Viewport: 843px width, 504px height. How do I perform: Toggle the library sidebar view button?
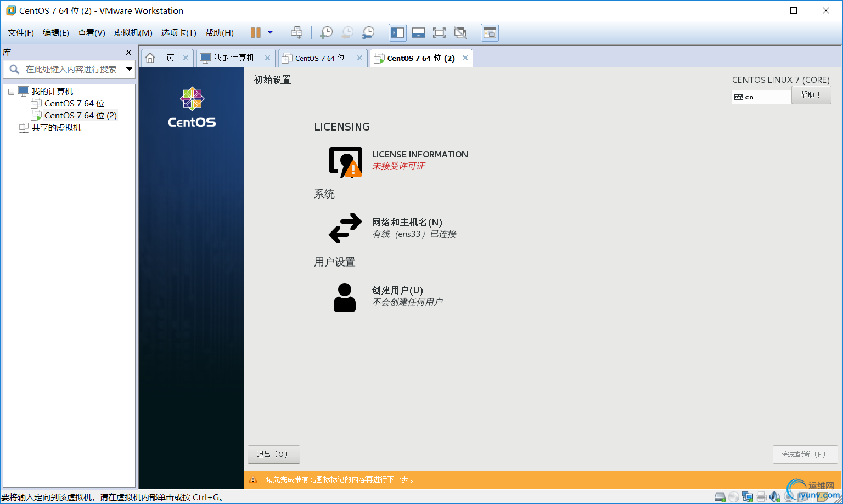pos(397,33)
